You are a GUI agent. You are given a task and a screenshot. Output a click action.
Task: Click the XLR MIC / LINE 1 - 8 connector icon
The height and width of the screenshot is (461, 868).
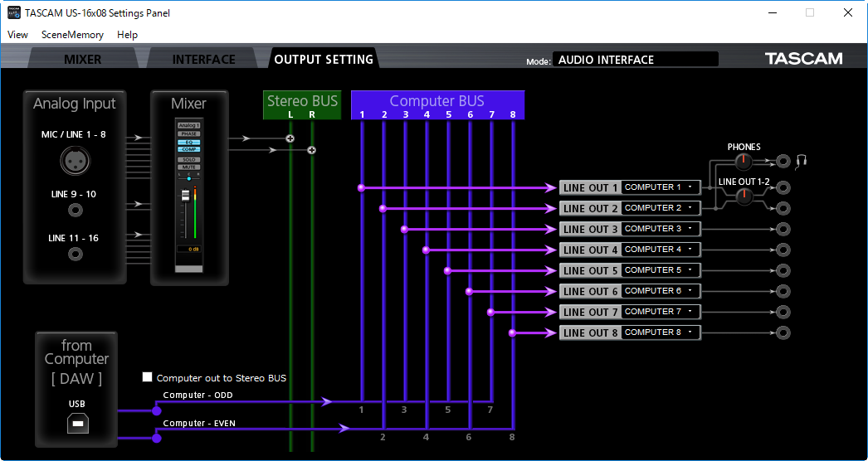(76, 161)
